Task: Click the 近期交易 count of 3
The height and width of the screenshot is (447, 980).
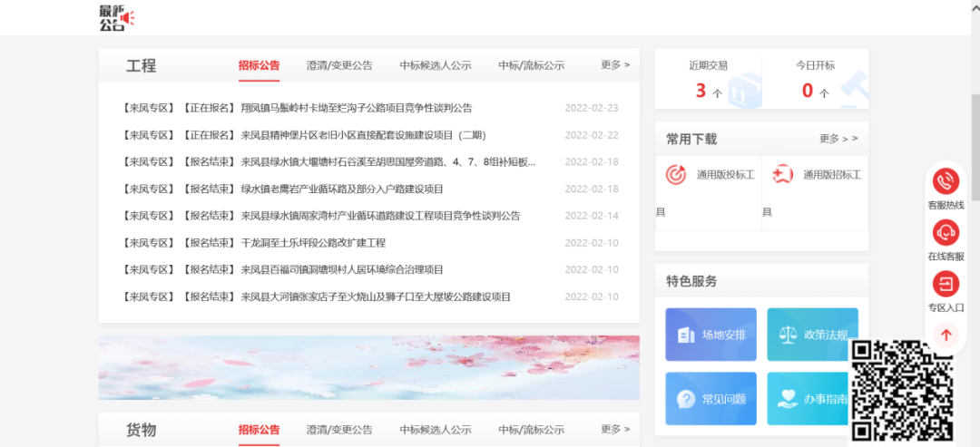Action: [x=701, y=91]
